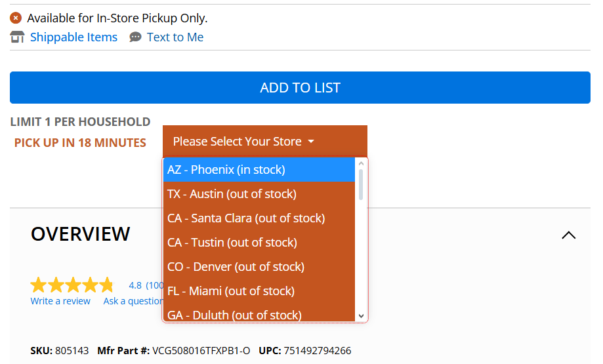Click the dropdown list scroll-up arrow
603x364 pixels.
(360, 163)
